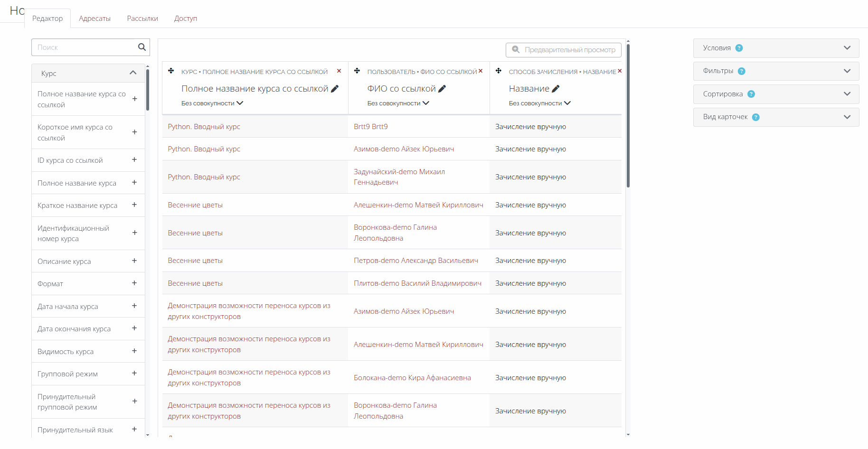Remove the course name column
Viewport: 868px width, 449px height.
pos(339,71)
